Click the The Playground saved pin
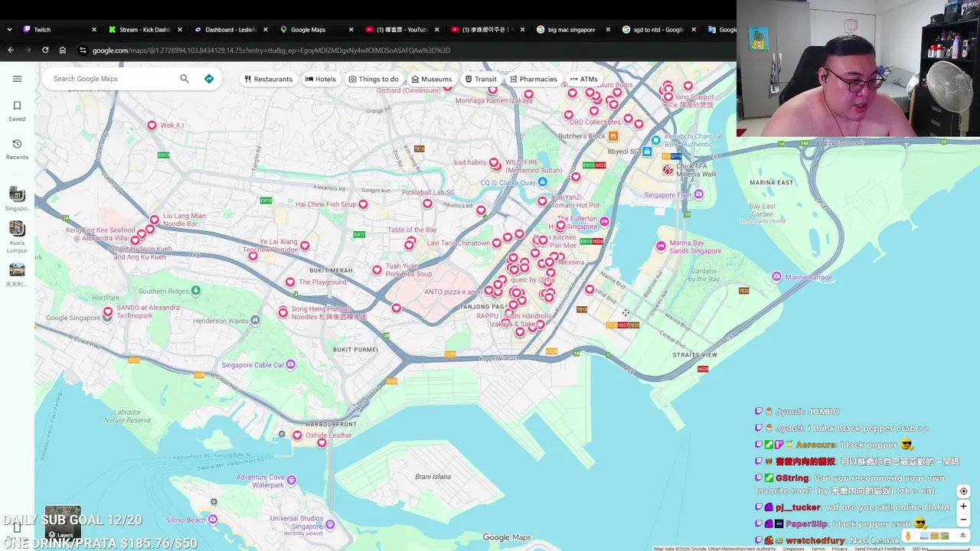Viewport: 980px width, 551px height. tap(290, 282)
